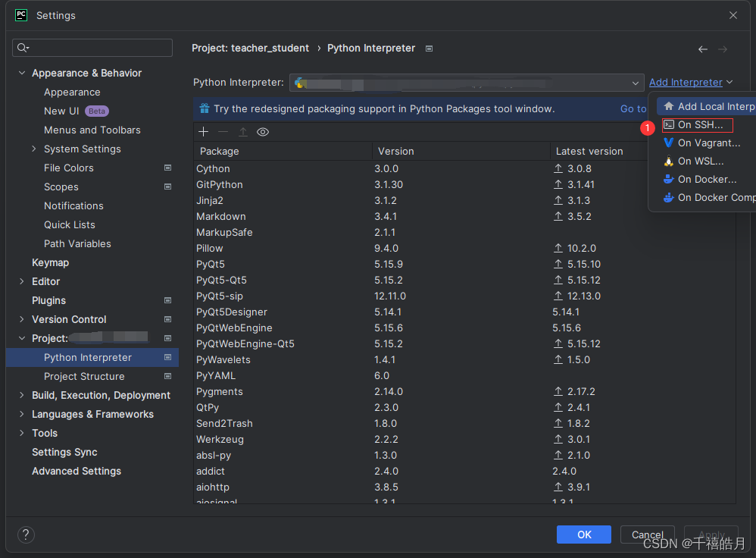Click the upgrade package arrow in toolbar

(243, 132)
